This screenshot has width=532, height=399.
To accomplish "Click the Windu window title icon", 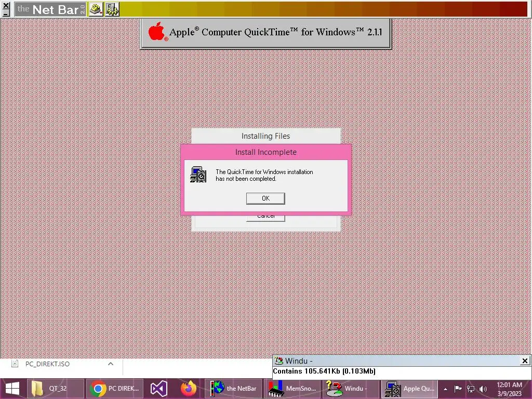I will coord(278,361).
